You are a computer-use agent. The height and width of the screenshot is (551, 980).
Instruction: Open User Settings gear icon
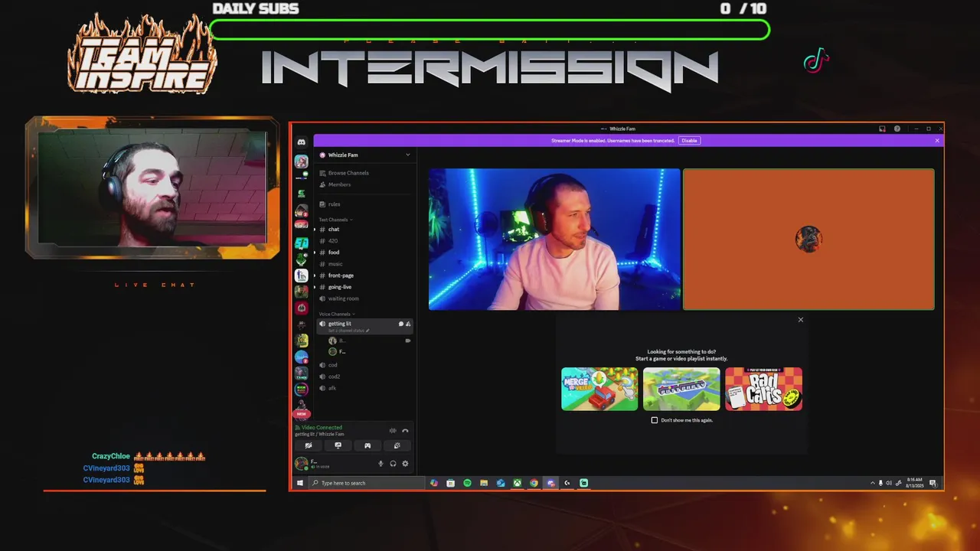[x=405, y=463]
